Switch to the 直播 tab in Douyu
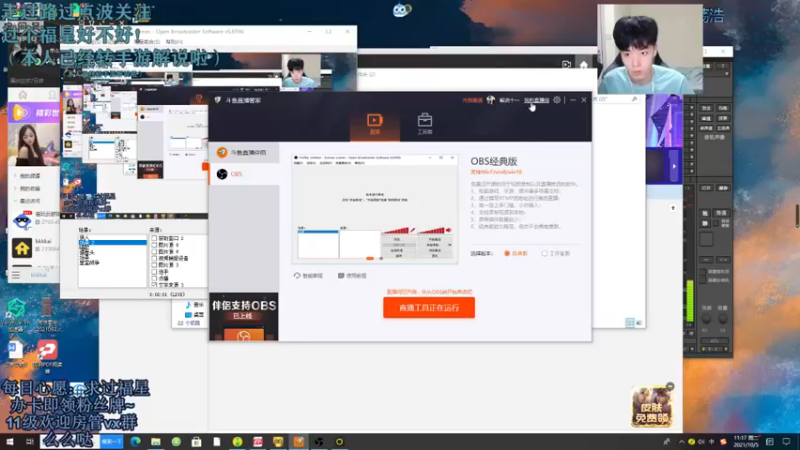The height and width of the screenshot is (450, 800). click(374, 124)
